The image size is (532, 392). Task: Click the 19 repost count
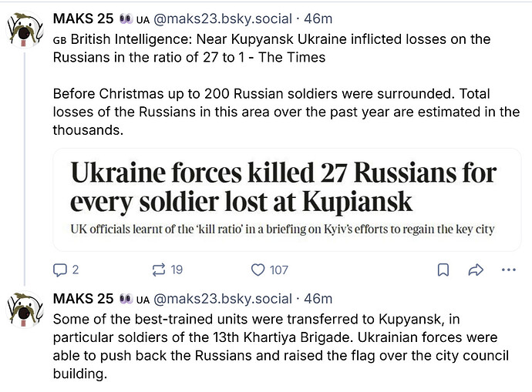[x=177, y=270]
